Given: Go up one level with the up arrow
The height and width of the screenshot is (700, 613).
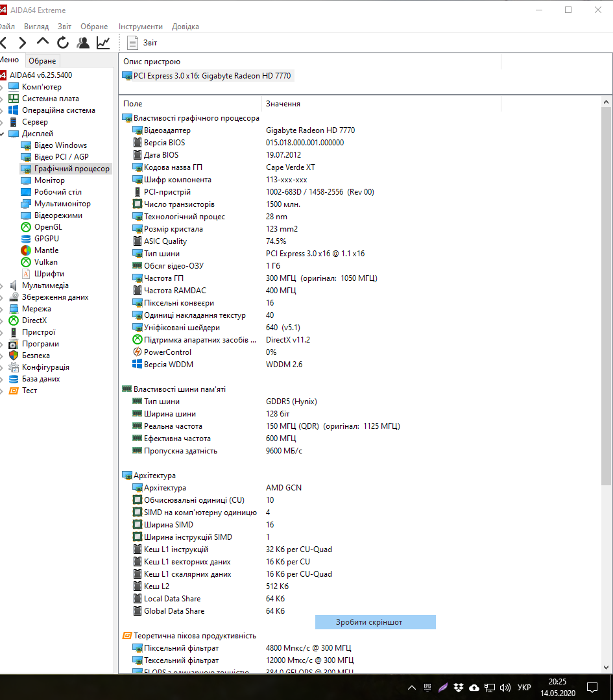Looking at the screenshot, I should [x=42, y=42].
